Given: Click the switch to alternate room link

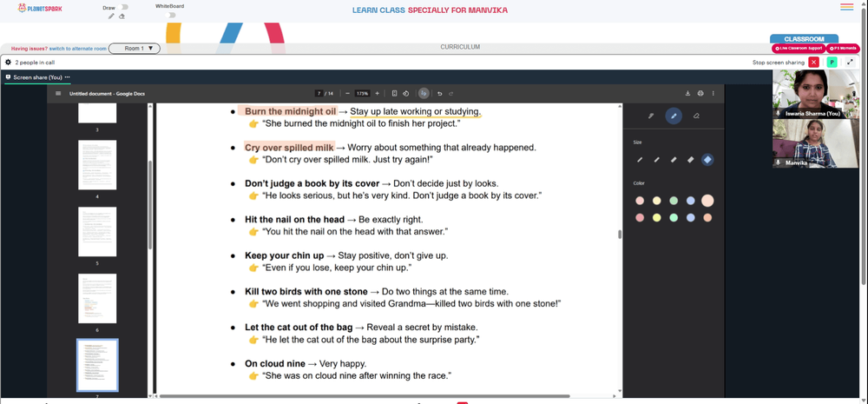Looking at the screenshot, I should pos(77,49).
